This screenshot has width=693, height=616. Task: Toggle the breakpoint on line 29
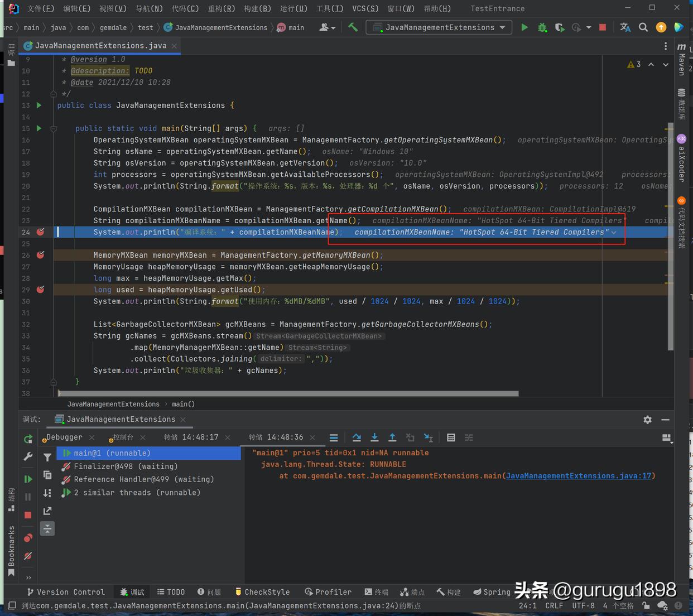tap(40, 290)
